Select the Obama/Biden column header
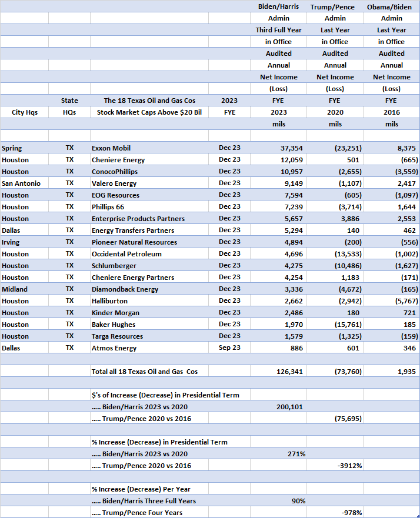 391,6
